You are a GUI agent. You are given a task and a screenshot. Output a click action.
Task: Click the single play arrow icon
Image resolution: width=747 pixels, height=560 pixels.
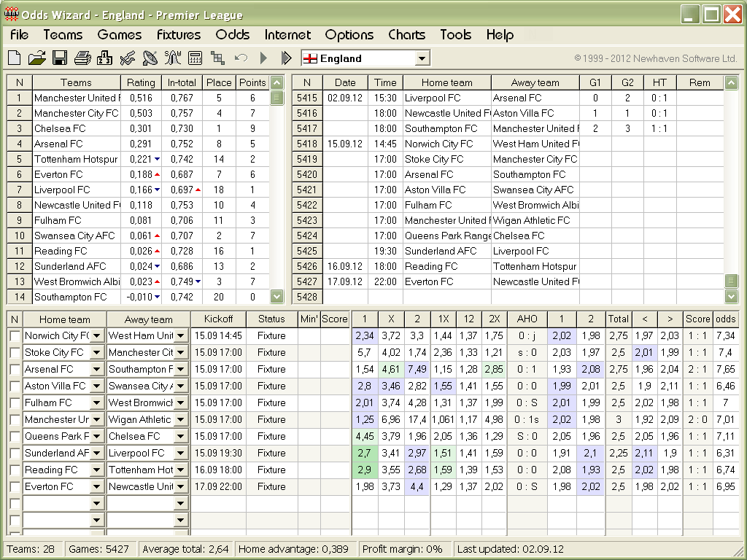pos(263,58)
